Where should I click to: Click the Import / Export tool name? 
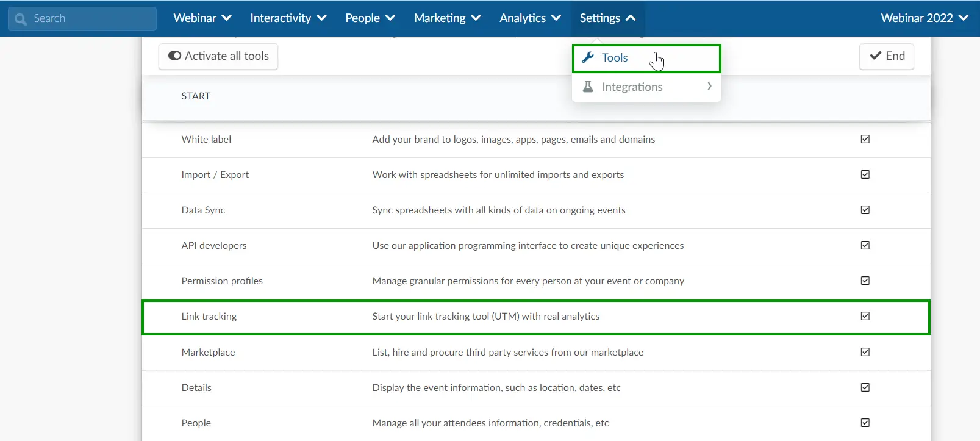click(x=215, y=175)
